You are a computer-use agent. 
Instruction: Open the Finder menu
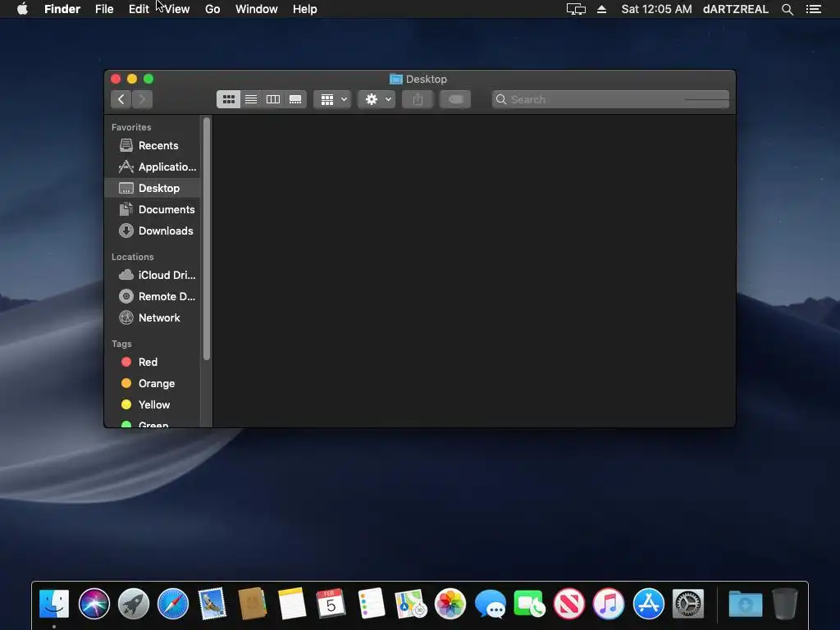62,9
